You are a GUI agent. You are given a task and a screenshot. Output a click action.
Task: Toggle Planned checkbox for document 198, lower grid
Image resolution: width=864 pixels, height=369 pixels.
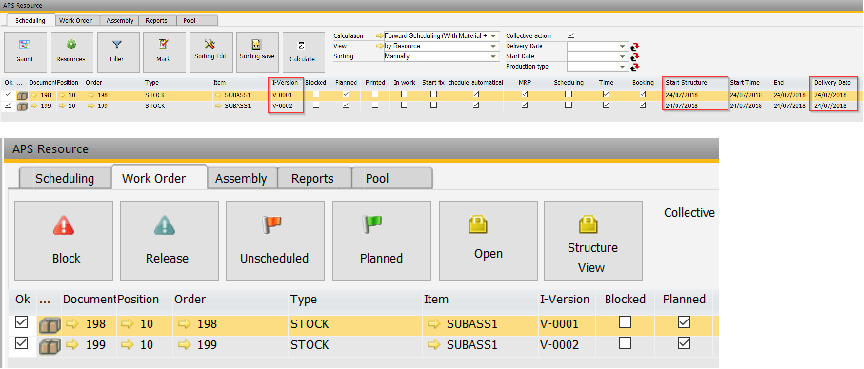[x=684, y=323]
